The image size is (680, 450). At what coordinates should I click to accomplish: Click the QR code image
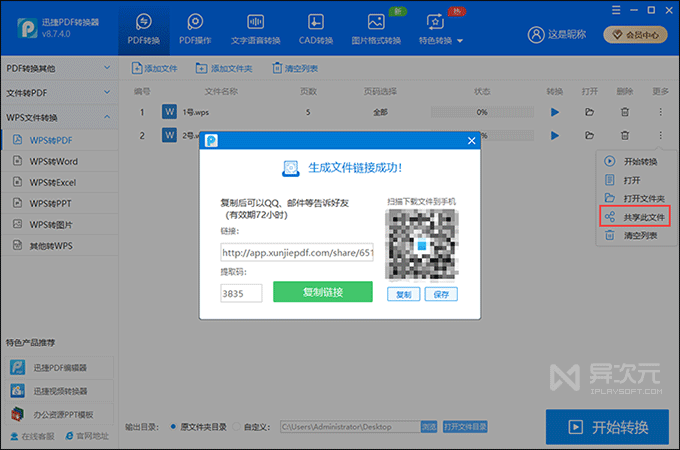422,245
